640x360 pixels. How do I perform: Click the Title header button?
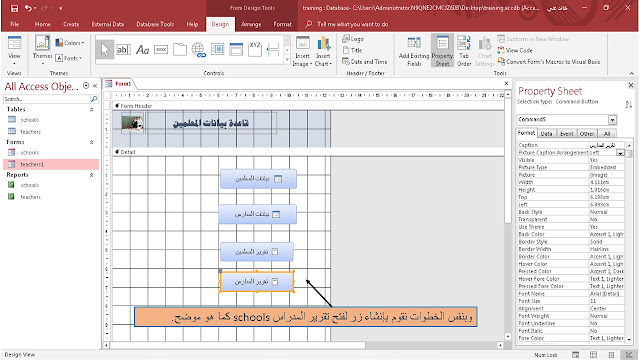click(x=352, y=50)
